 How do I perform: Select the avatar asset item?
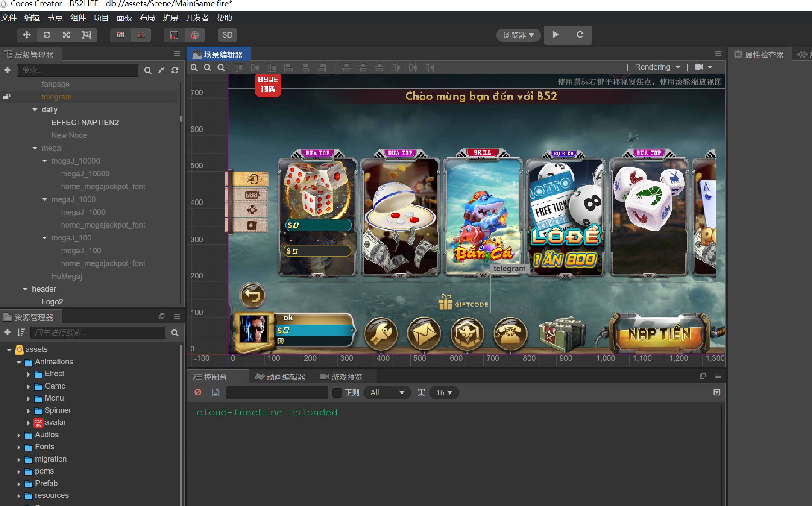(55, 422)
